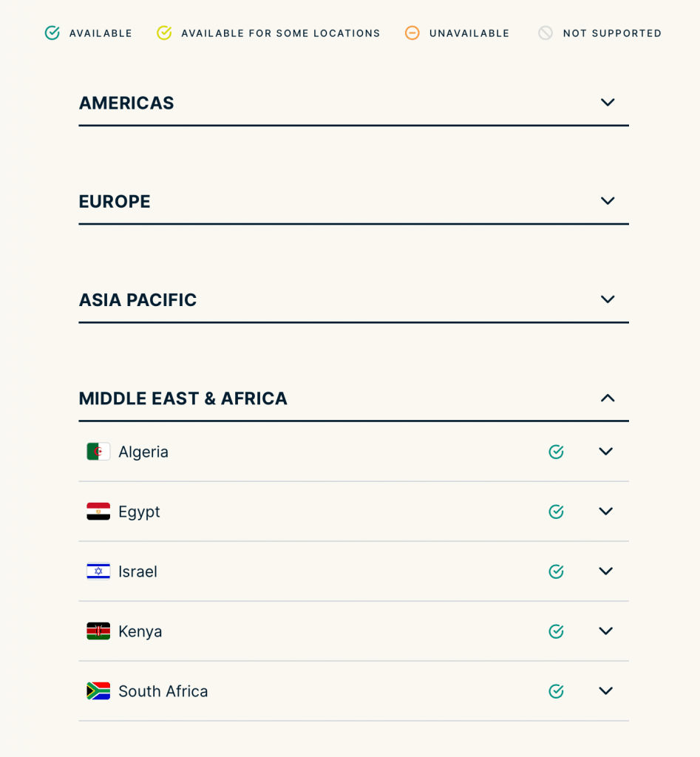Expand the AMERICAS section
The width and height of the screenshot is (700, 757).
pyautogui.click(x=608, y=102)
